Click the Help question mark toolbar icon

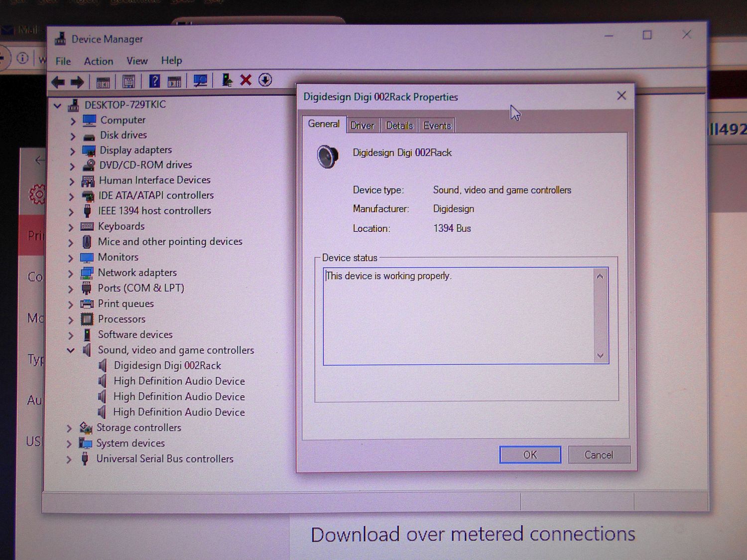coord(154,81)
